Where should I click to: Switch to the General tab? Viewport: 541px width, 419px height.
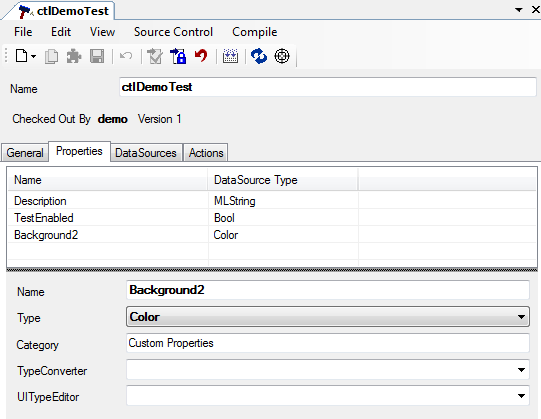[x=25, y=153]
